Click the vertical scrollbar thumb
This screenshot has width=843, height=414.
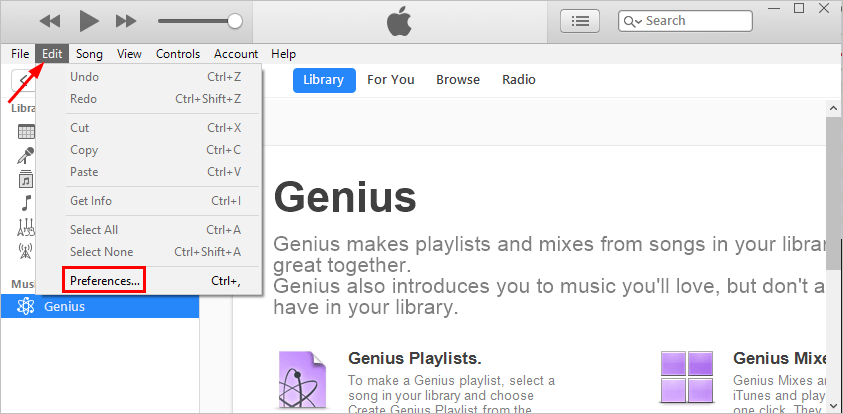pos(834,192)
